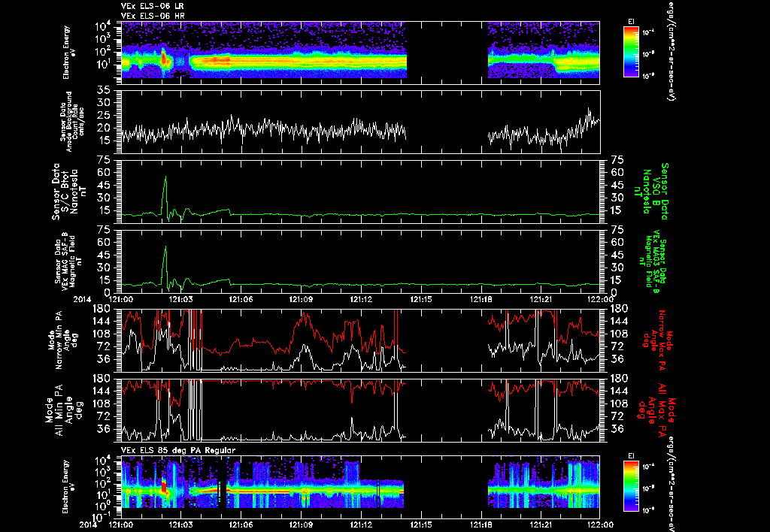
Task: Click the top spectrogram's EI color bar
Action: click(x=631, y=52)
